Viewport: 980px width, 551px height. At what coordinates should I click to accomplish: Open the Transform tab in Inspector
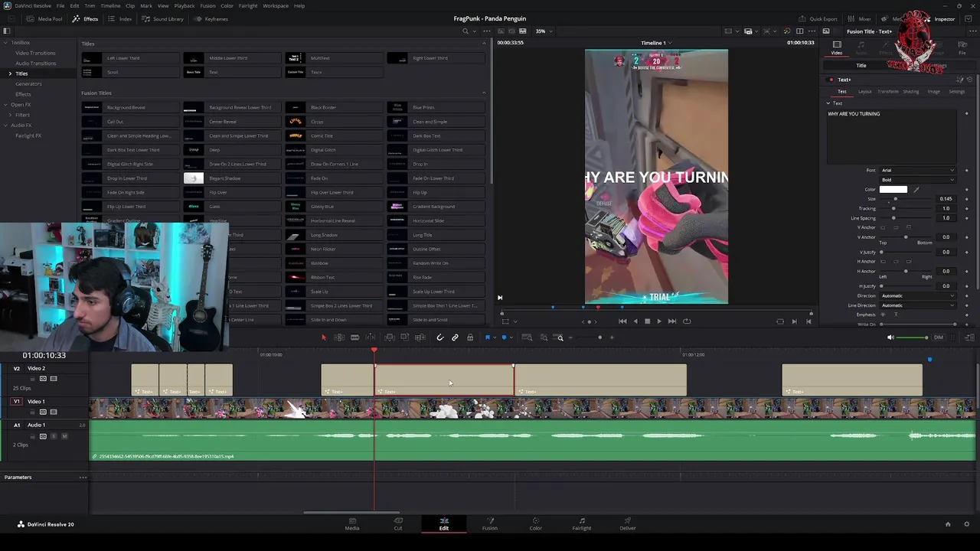pos(888,92)
